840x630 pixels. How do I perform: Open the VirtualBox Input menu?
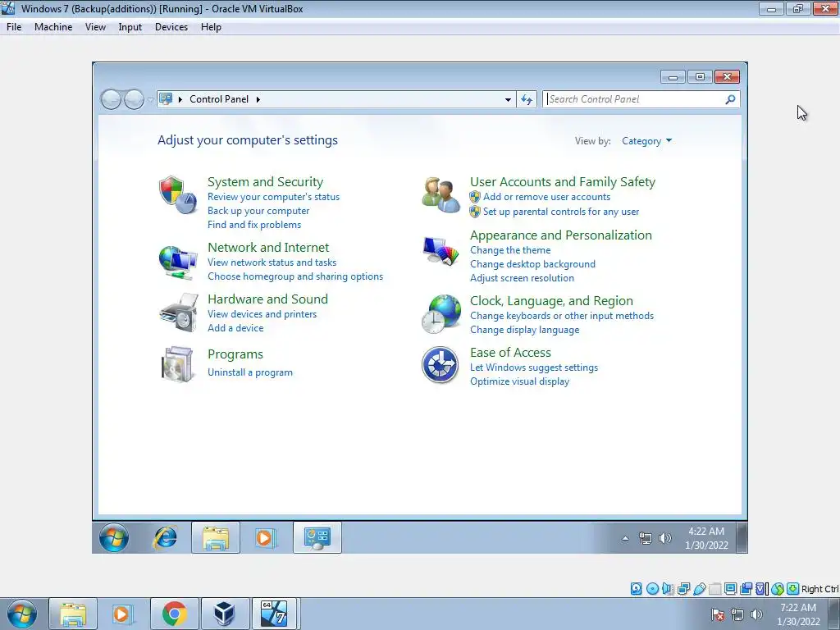pyautogui.click(x=130, y=27)
